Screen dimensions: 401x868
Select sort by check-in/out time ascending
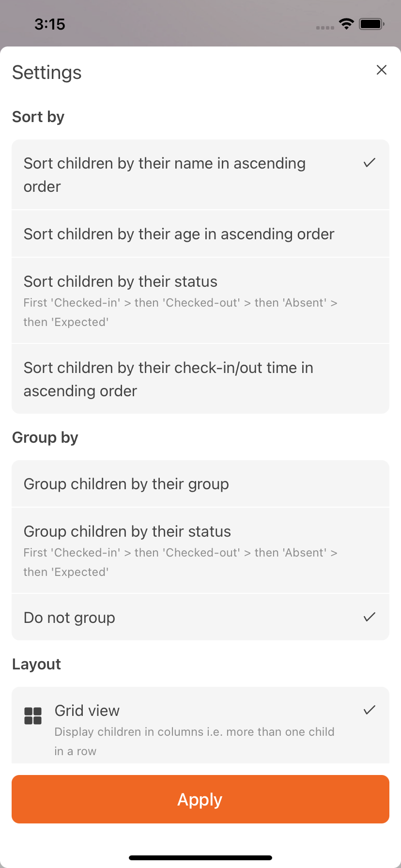pyautogui.click(x=169, y=379)
